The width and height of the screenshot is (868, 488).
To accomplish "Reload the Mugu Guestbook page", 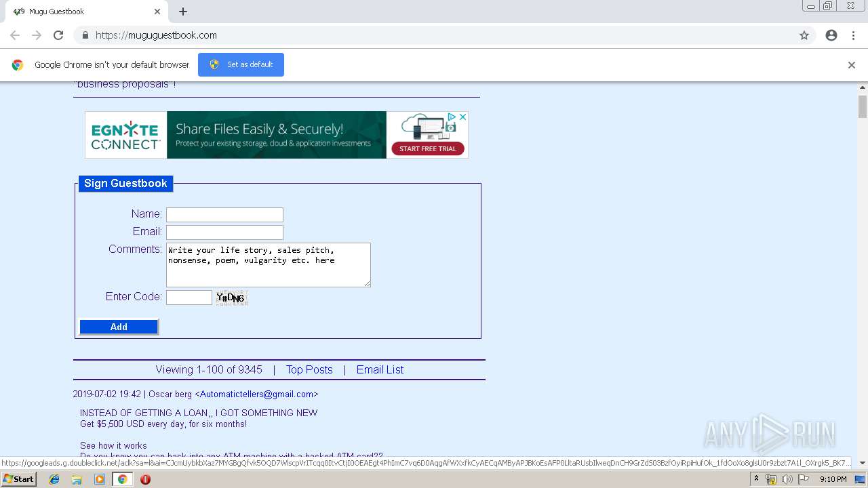I will 58,35.
